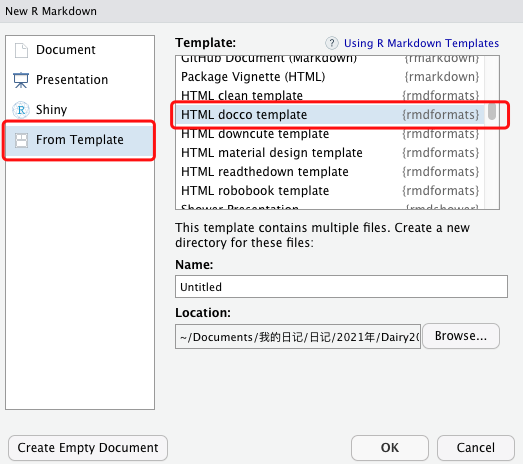The width and height of the screenshot is (523, 464).
Task: Choose HTML material design template
Action: click(x=330, y=153)
